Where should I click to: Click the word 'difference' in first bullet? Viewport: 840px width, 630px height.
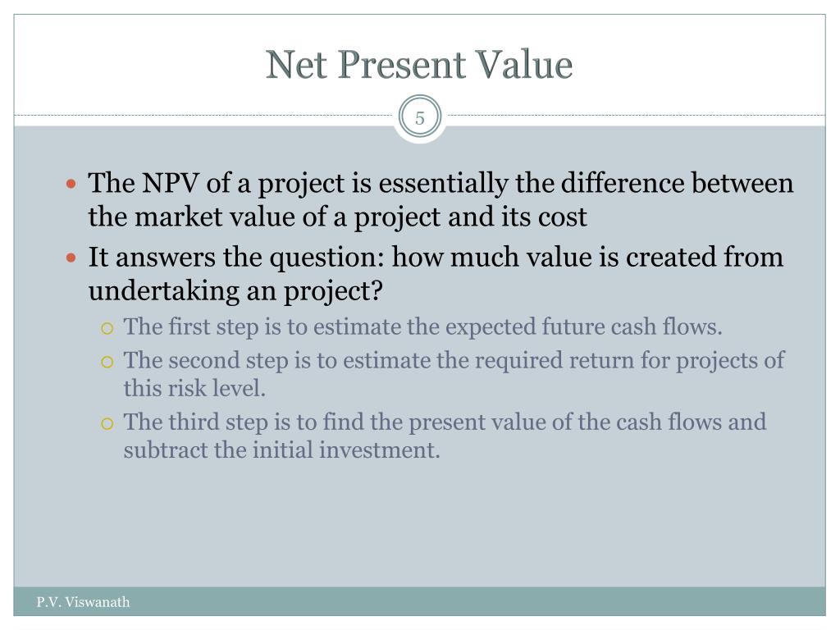point(623,183)
